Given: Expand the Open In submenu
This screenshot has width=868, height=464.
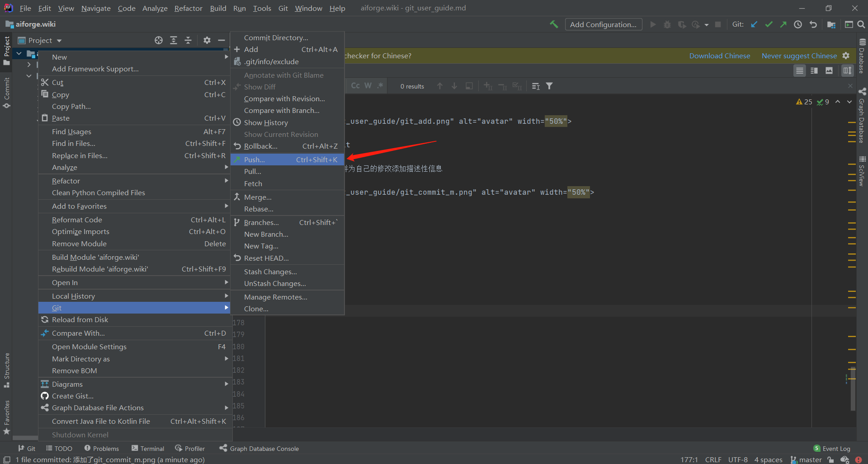Looking at the screenshot, I should tap(135, 282).
